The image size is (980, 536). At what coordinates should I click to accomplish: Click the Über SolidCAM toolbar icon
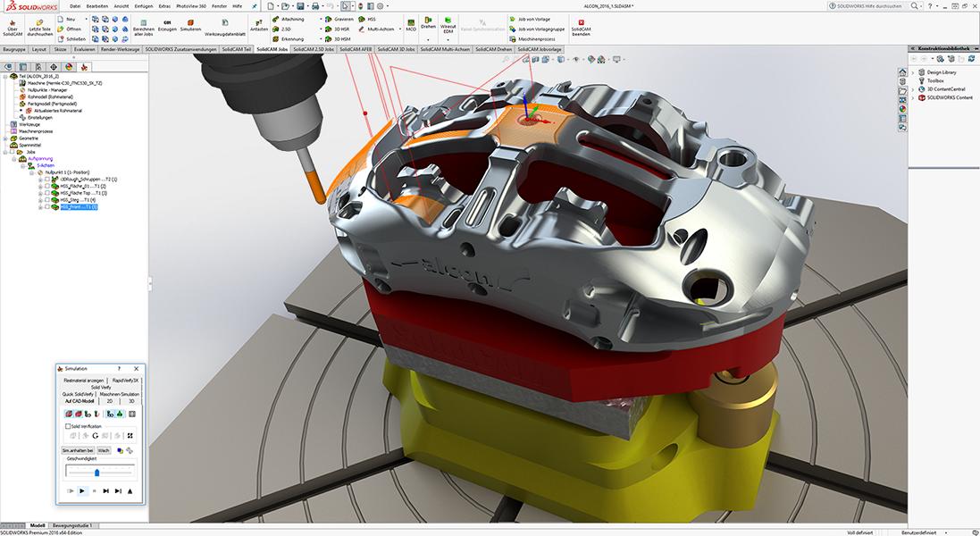pyautogui.click(x=13, y=28)
